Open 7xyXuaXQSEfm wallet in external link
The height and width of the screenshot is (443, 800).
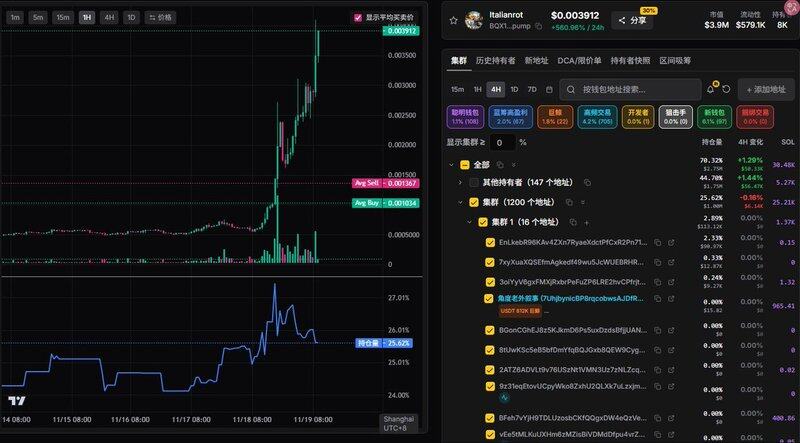click(672, 261)
